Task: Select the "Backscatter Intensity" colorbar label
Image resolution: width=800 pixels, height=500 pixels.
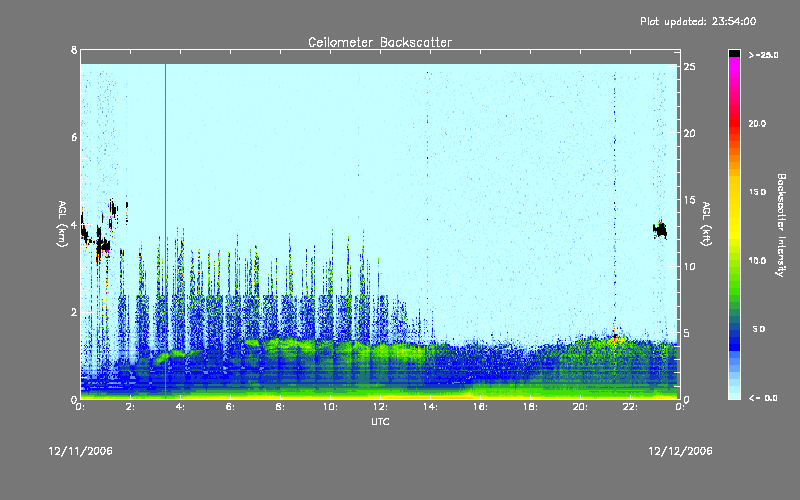Action: click(x=781, y=225)
